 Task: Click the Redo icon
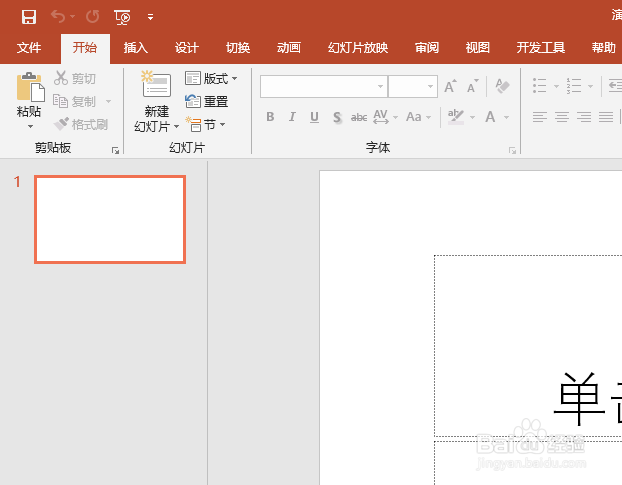tap(92, 17)
